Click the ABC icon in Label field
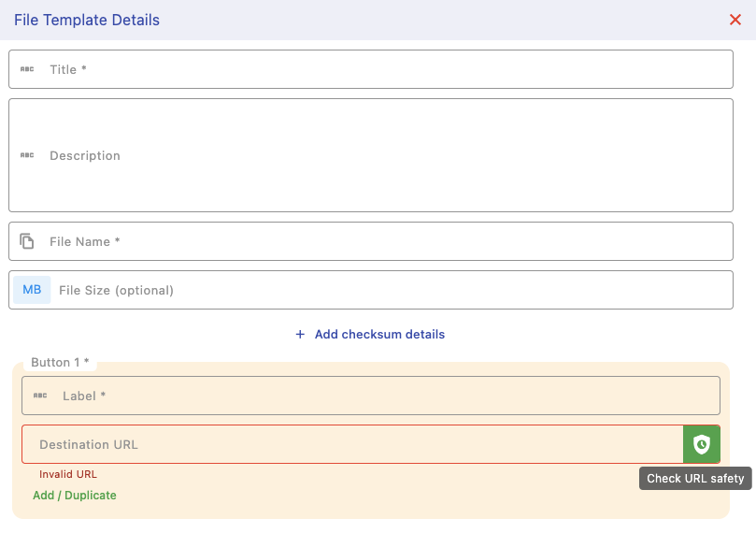 coord(40,396)
